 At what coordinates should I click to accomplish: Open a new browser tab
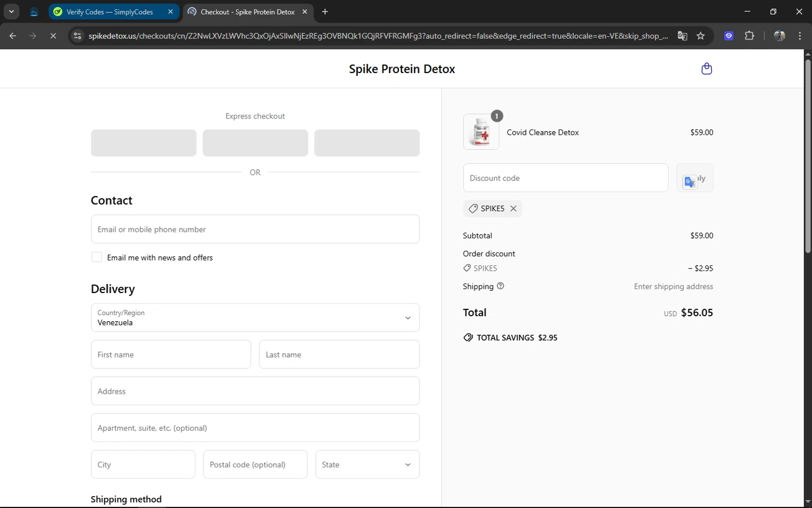click(325, 11)
